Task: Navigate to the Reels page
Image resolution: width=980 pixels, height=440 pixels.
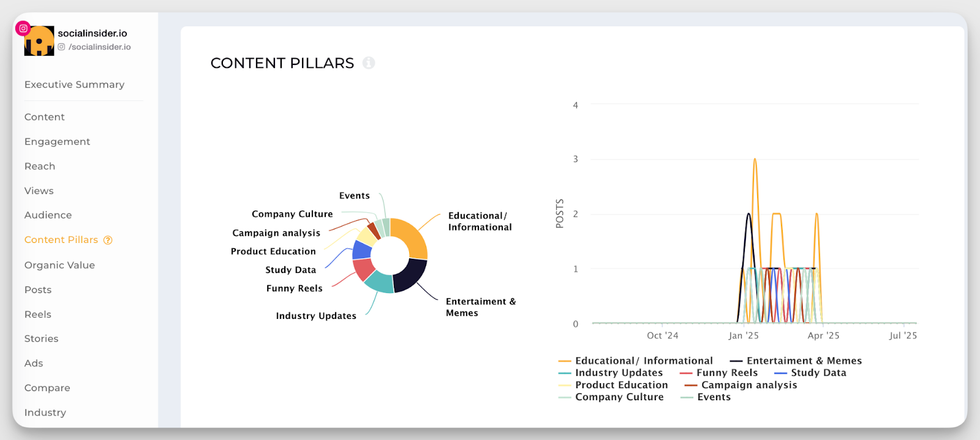Action: tap(37, 315)
